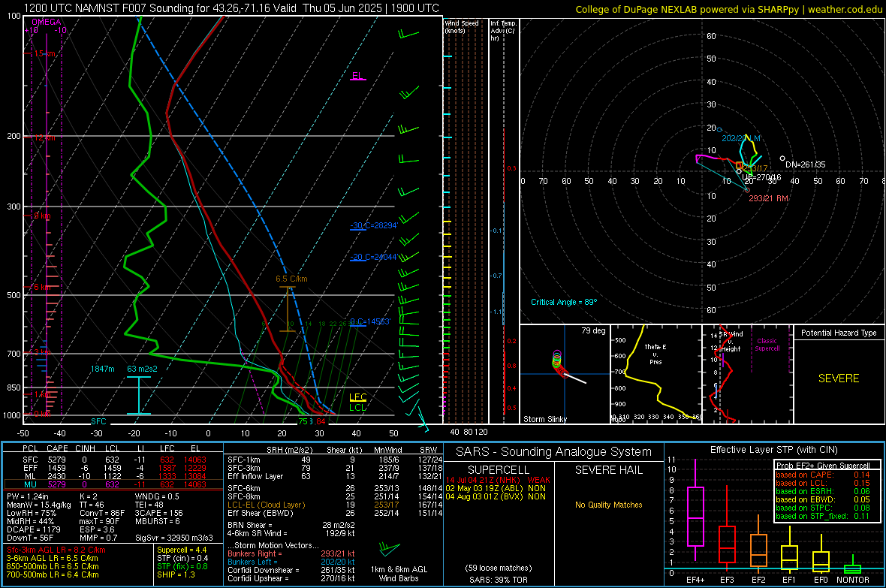Click the '(59 loose matches)' text
Viewport: 886px width, 588px height.
coord(499,568)
